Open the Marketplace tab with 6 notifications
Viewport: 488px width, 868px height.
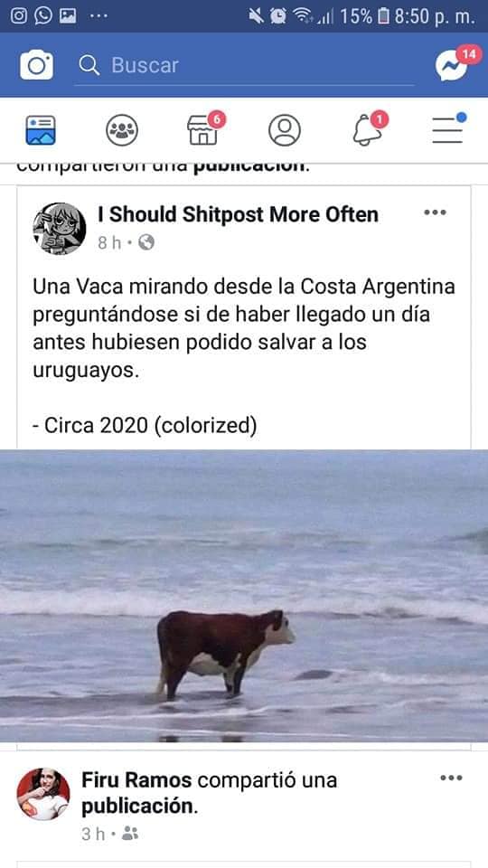(x=203, y=130)
